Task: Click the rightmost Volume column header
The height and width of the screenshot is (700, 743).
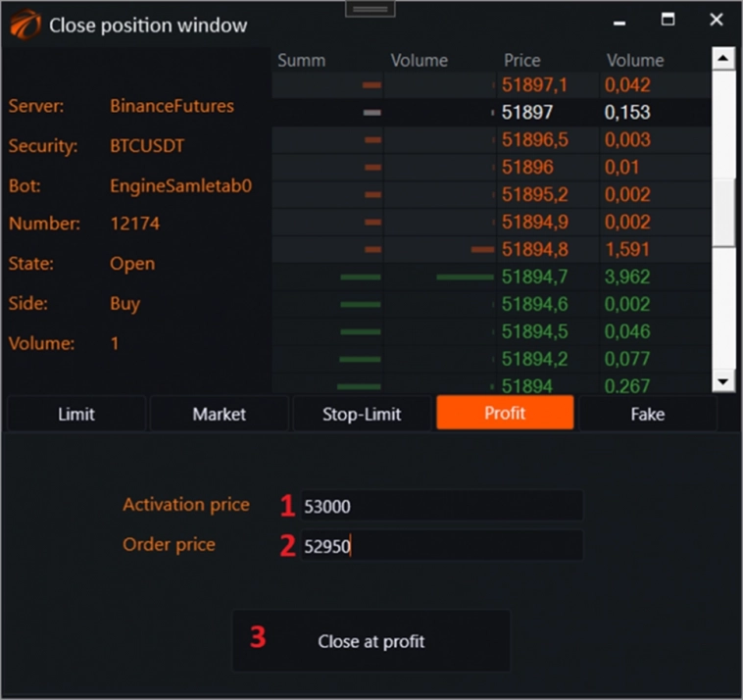Action: [x=635, y=60]
